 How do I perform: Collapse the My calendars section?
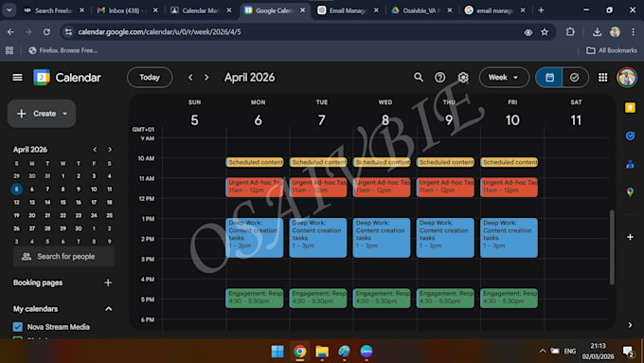pyautogui.click(x=108, y=309)
